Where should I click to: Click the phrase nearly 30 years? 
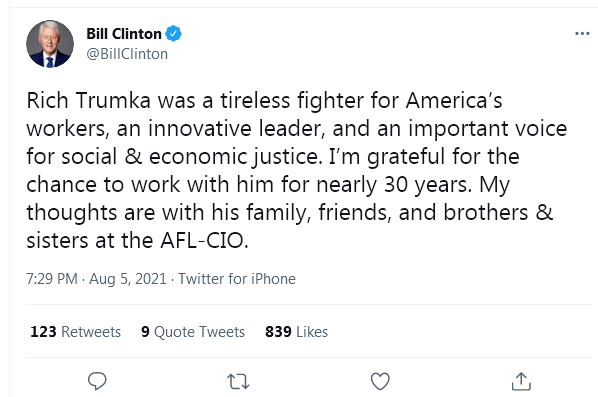tap(392, 185)
